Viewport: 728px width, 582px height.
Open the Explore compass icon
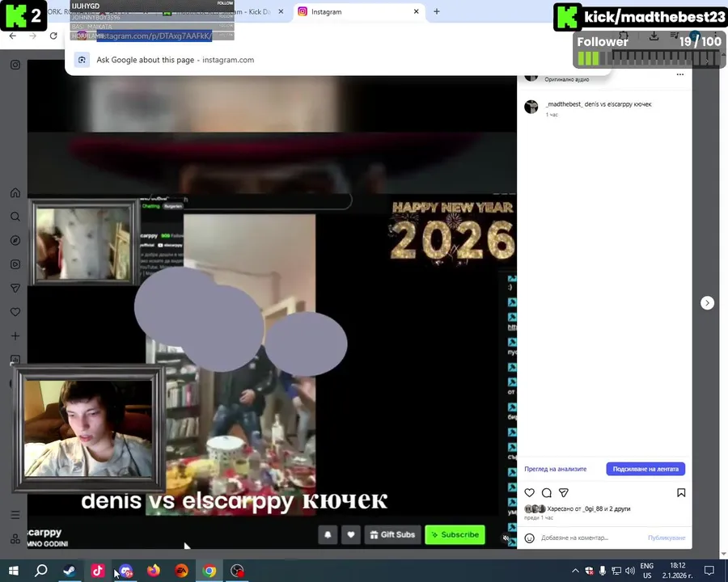coord(15,240)
